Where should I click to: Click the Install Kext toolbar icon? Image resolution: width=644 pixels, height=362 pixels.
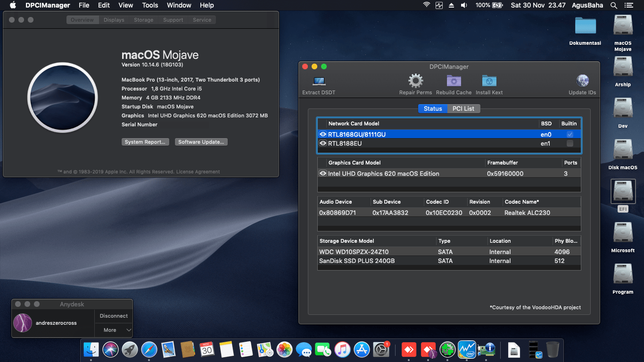(489, 81)
